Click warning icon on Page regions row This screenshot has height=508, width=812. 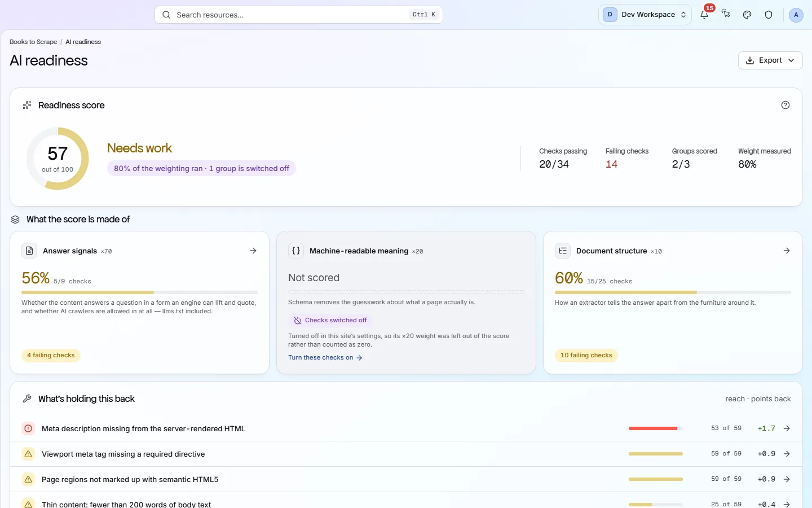(28, 479)
